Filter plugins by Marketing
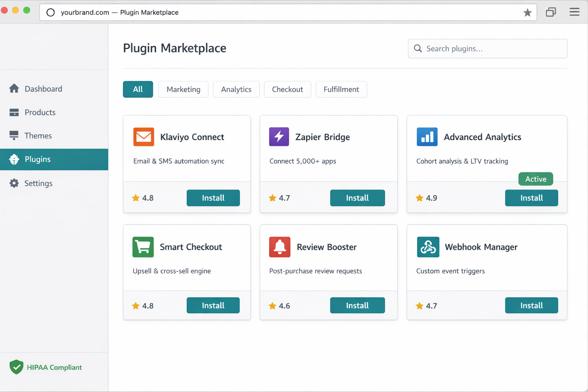The image size is (588, 392). pos(183,89)
